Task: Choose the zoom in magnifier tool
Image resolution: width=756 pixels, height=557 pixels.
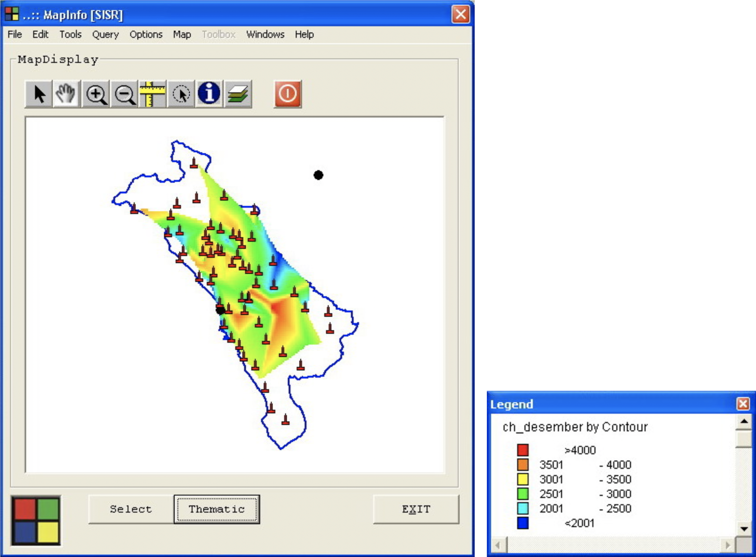Action: pyautogui.click(x=96, y=94)
